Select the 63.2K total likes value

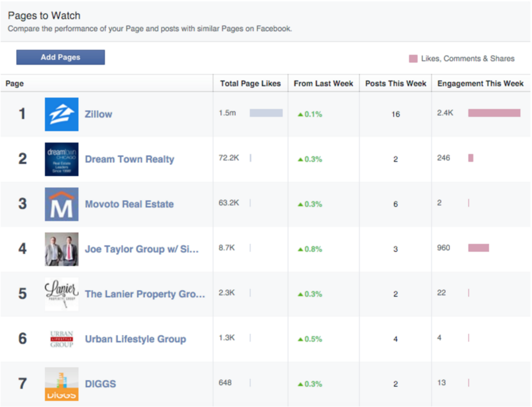229,203
